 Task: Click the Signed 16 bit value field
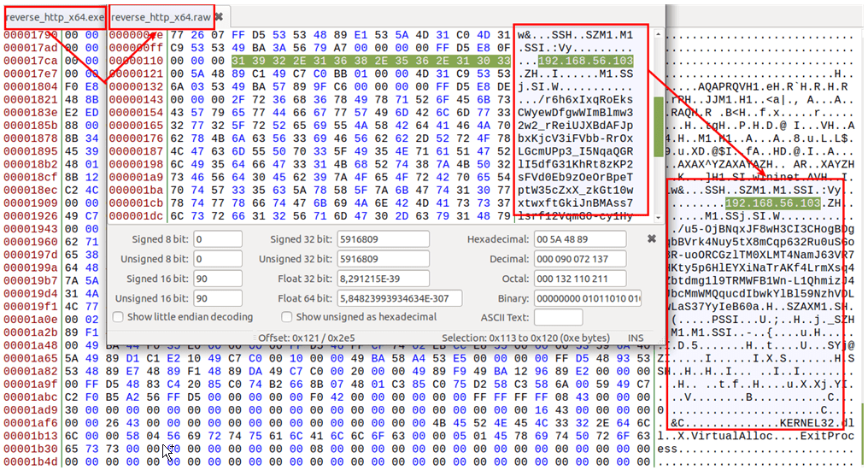(x=218, y=279)
